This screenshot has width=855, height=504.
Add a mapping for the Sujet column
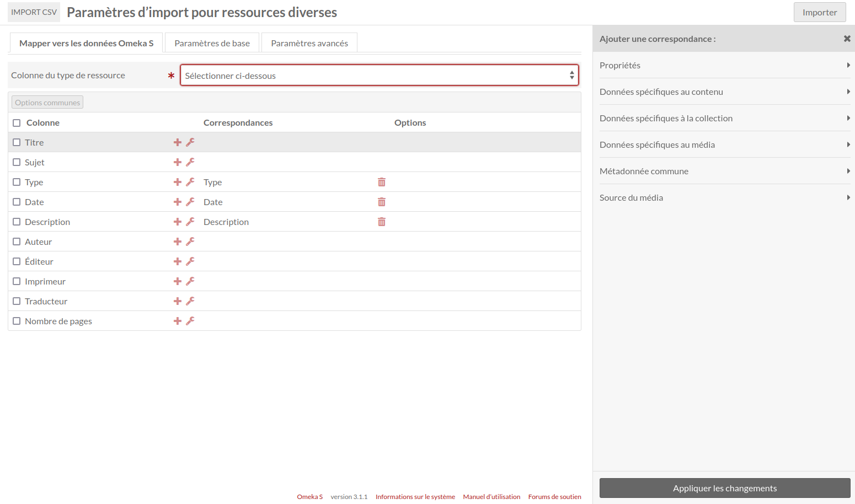point(178,162)
